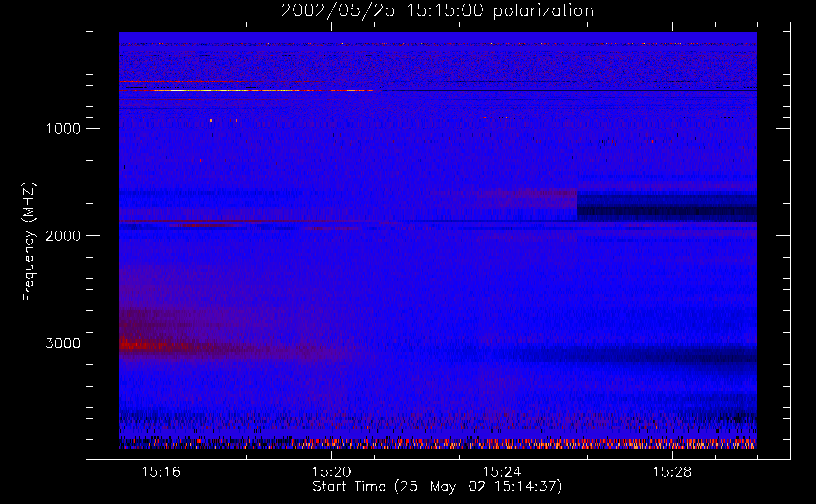Click the '15:16' time axis label
The height and width of the screenshot is (504, 816).
(161, 472)
